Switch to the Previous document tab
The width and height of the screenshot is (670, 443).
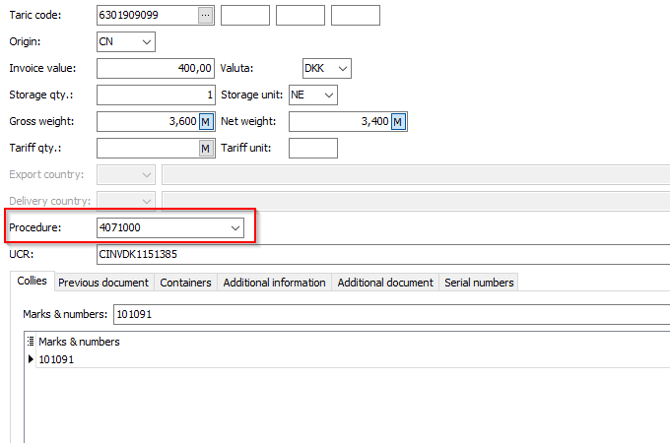[103, 283]
